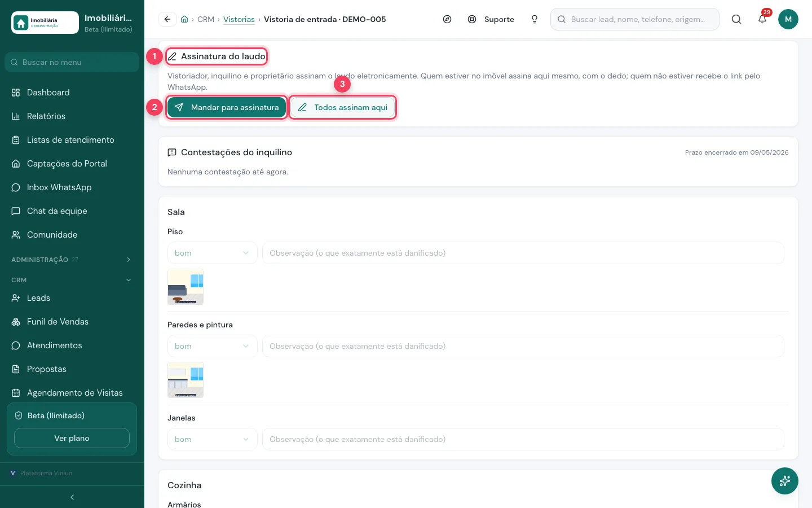812x508 pixels.
Task: Collapse the sidebar with bottom chevron
Action: [72, 497]
